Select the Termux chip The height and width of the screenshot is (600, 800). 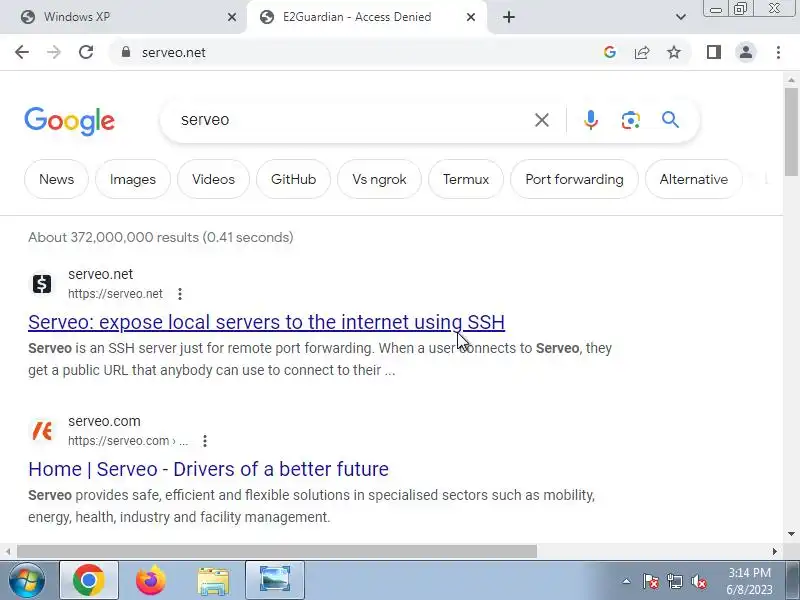(466, 179)
